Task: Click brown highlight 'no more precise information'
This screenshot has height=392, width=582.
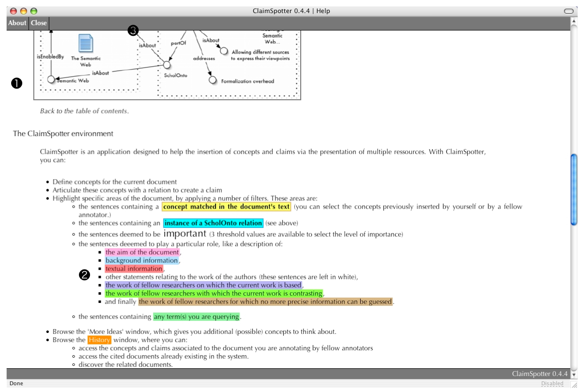Action: coord(265,302)
